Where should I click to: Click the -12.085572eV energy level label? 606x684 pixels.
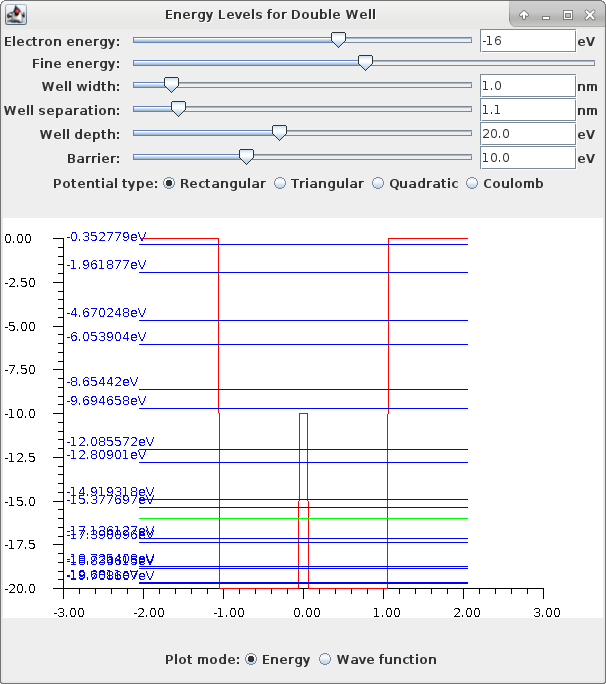(x=110, y=441)
